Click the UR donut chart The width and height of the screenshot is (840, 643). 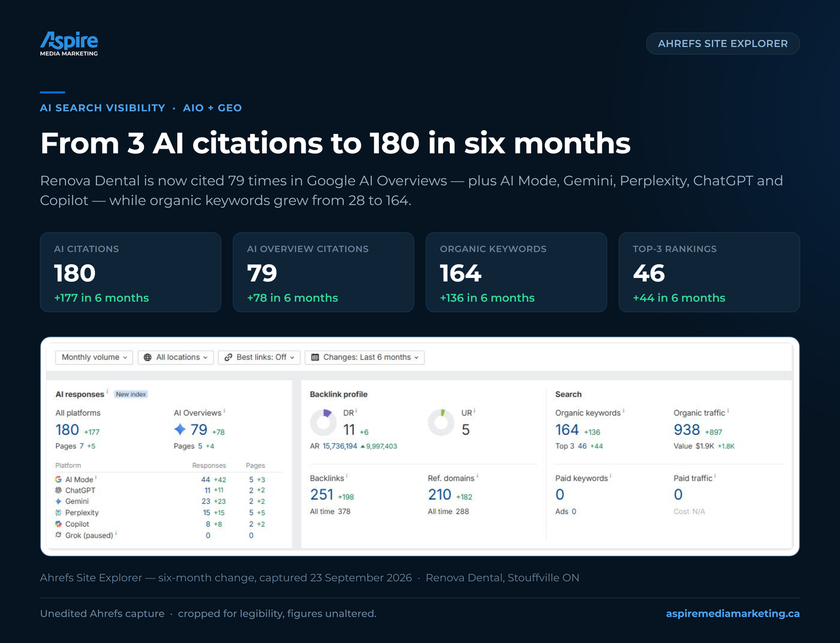pos(441,422)
